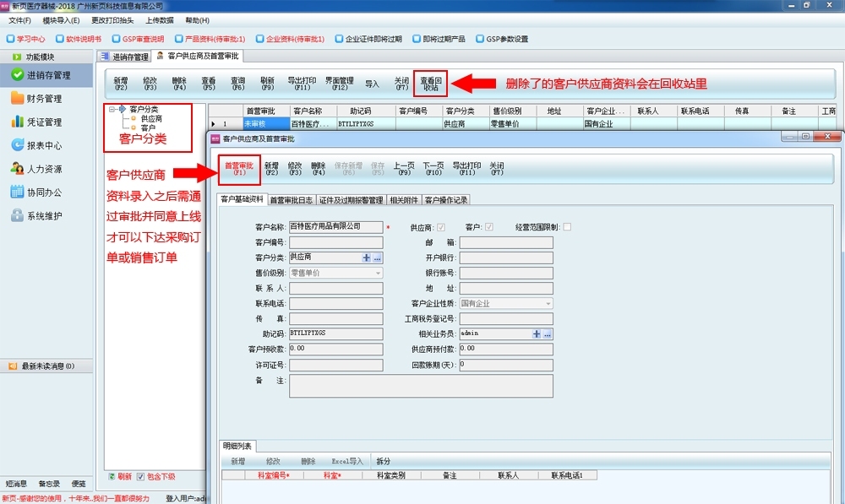
Task: Switch to 证件及过期报警管理 tab
Action: [351, 200]
